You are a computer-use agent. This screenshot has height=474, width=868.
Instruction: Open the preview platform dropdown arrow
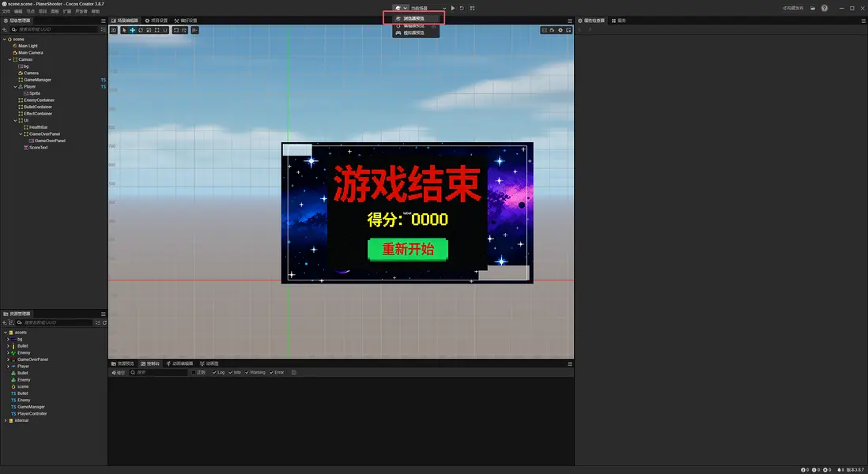pos(406,9)
